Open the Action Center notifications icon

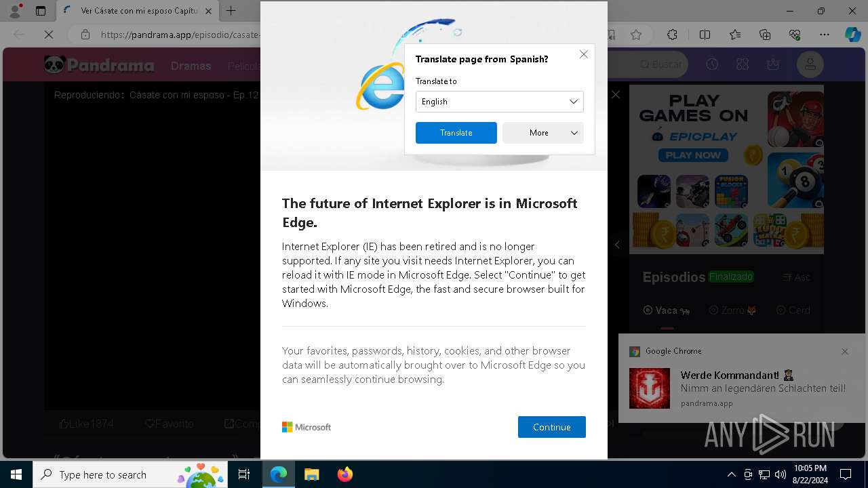[x=846, y=474]
